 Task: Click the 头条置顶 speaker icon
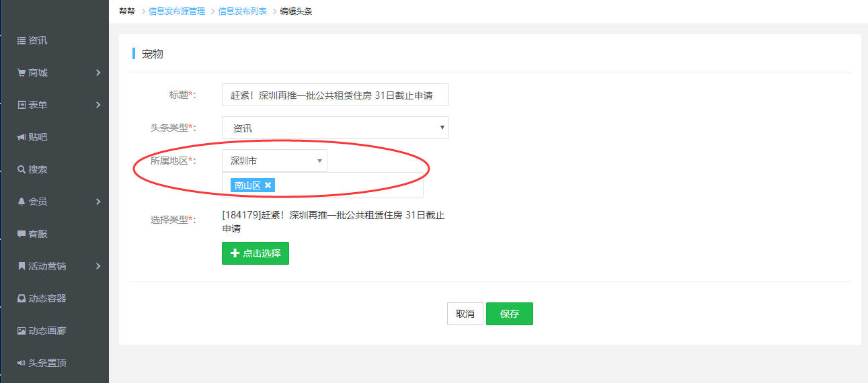(22, 364)
